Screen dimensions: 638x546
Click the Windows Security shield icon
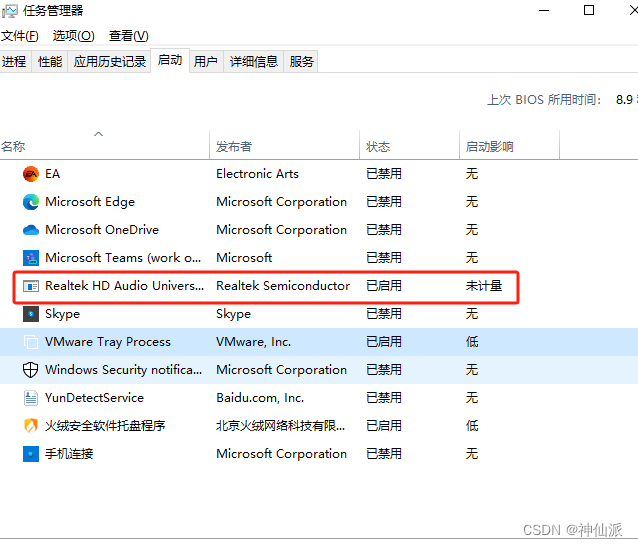(31, 370)
